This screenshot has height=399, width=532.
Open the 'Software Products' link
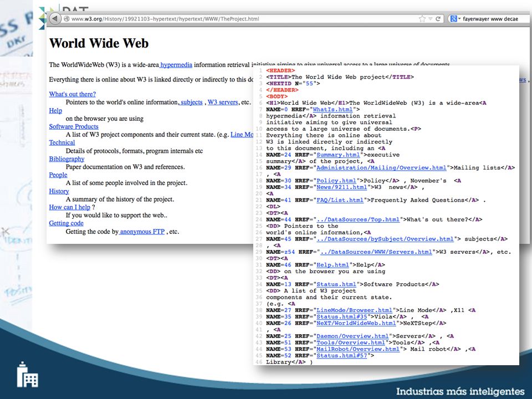click(74, 126)
